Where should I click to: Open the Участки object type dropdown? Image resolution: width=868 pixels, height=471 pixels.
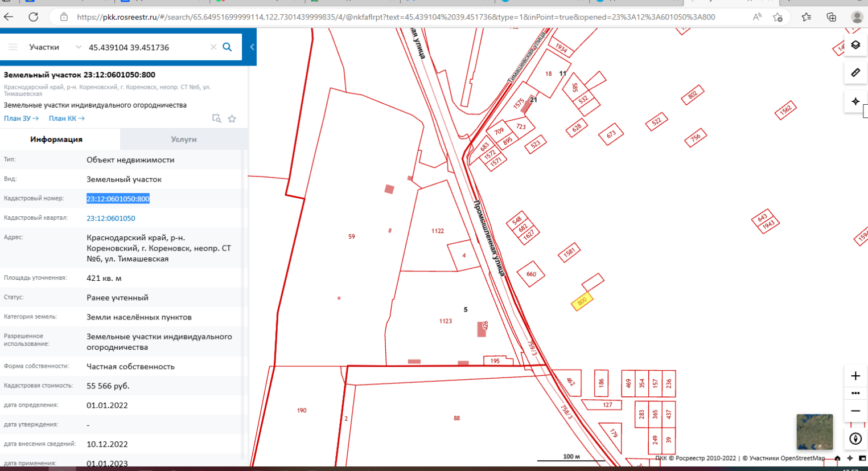click(x=55, y=47)
